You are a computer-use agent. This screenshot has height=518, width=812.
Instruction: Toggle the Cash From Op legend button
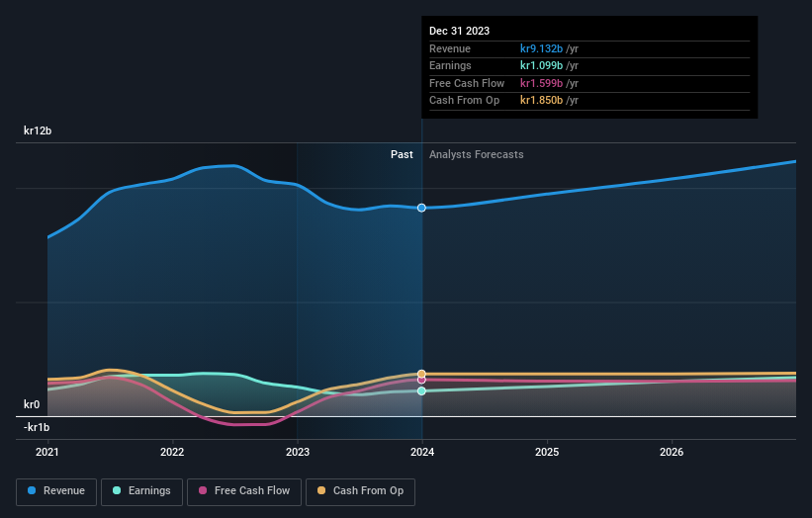point(360,491)
